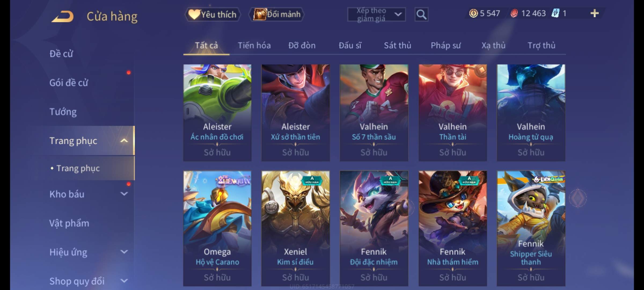Screen dimensions: 644x290
Task: Open the search magnifier icon
Action: [x=421, y=14]
